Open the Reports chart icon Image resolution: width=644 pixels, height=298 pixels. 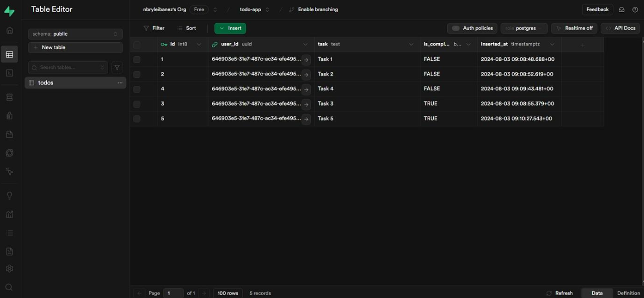[9, 214]
